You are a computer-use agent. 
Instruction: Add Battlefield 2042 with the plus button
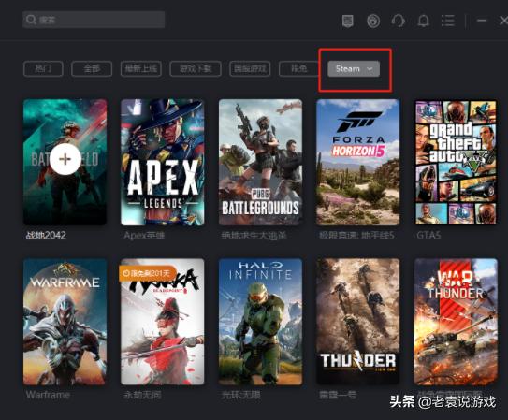pyautogui.click(x=65, y=159)
